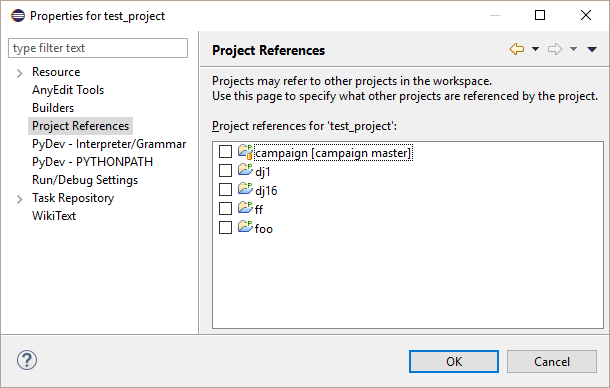Viewport: 610px width, 388px height.
Task: Expand the Resource tree node
Action: [x=19, y=73]
